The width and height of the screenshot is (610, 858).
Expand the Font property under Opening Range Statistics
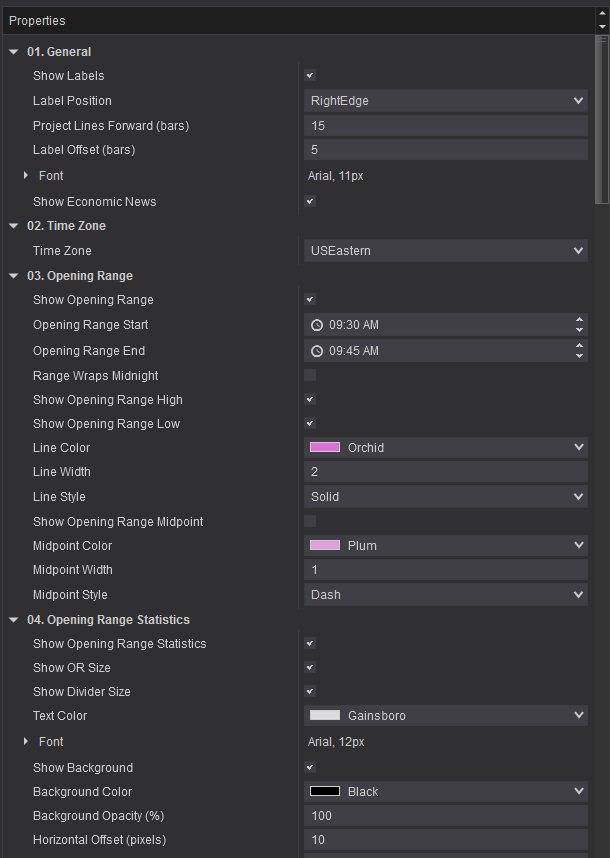coord(26,741)
